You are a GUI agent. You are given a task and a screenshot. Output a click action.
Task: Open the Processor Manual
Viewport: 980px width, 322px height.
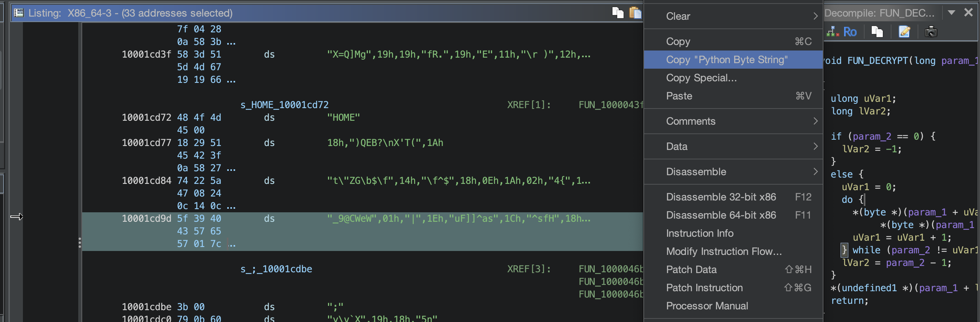[733, 306]
